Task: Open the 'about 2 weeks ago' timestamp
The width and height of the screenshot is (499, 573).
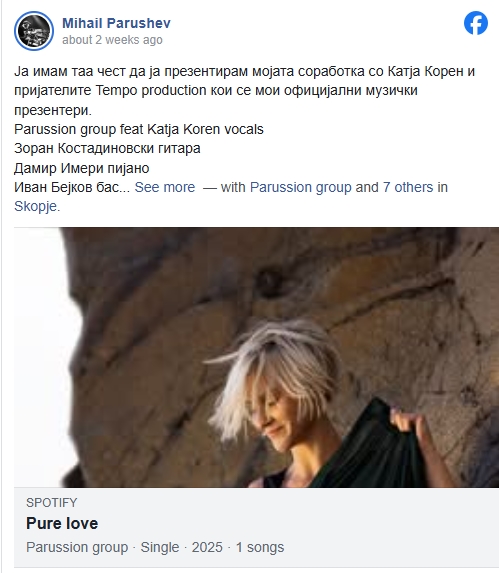Action: click(112, 39)
